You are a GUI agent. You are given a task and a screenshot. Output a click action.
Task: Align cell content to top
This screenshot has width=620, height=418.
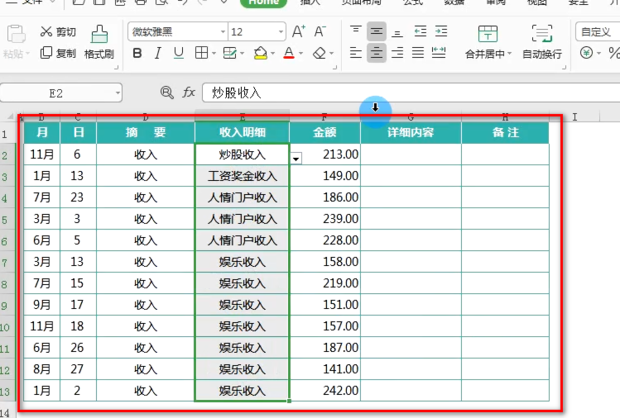356,31
